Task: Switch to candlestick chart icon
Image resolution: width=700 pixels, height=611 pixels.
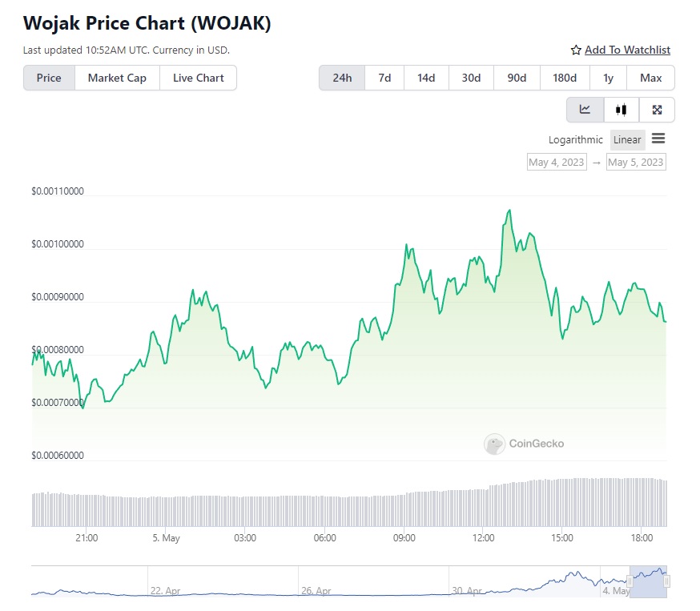Action: [621, 110]
